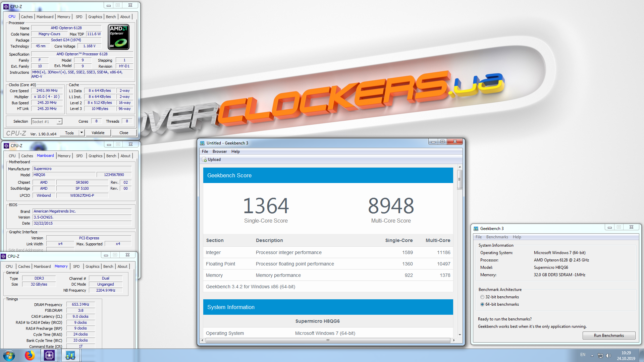Open Help menu in Geekbench results window
Viewport: 644px width, 362px height.
pyautogui.click(x=235, y=152)
